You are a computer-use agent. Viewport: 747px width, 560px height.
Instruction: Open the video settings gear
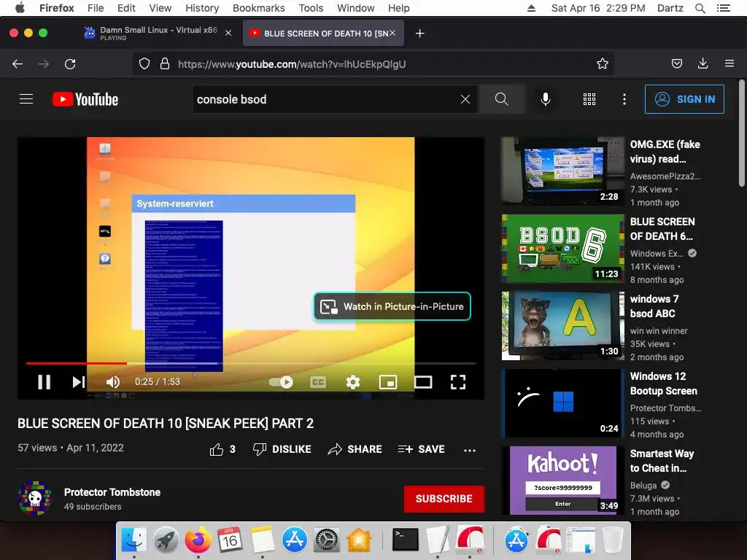click(x=353, y=382)
